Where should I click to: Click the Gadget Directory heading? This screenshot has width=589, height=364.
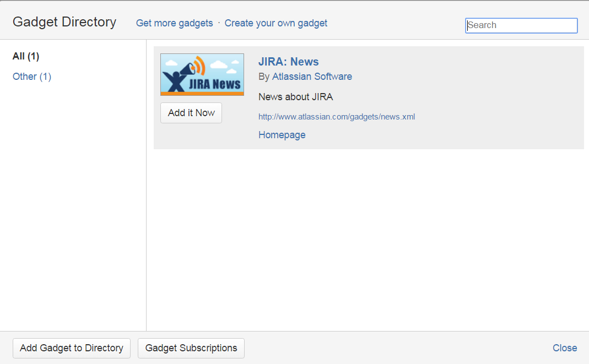pyautogui.click(x=64, y=22)
